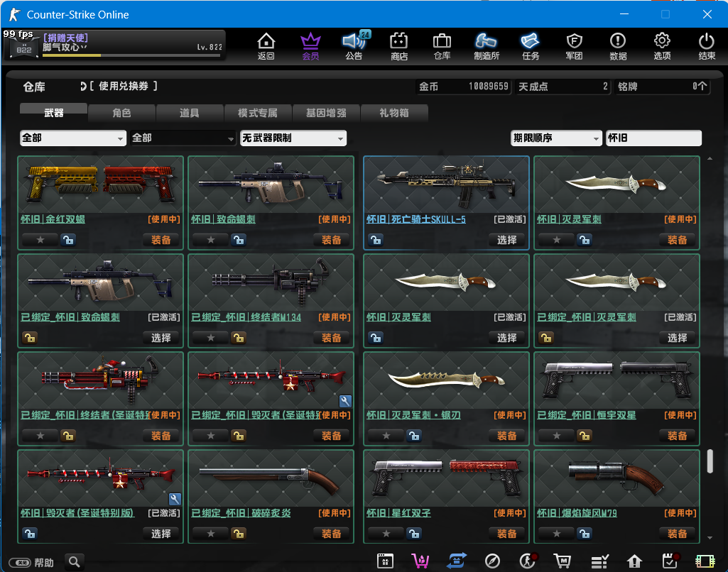The width and height of the screenshot is (728, 572).
Task: Expand the first 全部 category dropdown
Action: (x=73, y=138)
